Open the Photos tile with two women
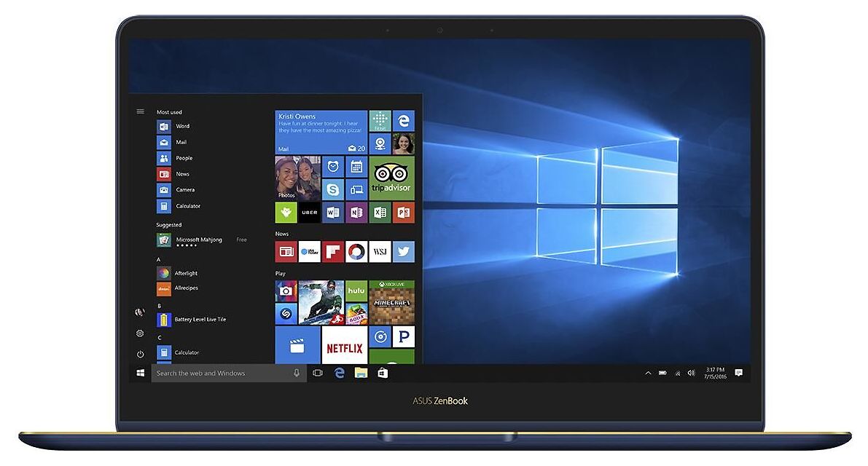 click(x=298, y=178)
